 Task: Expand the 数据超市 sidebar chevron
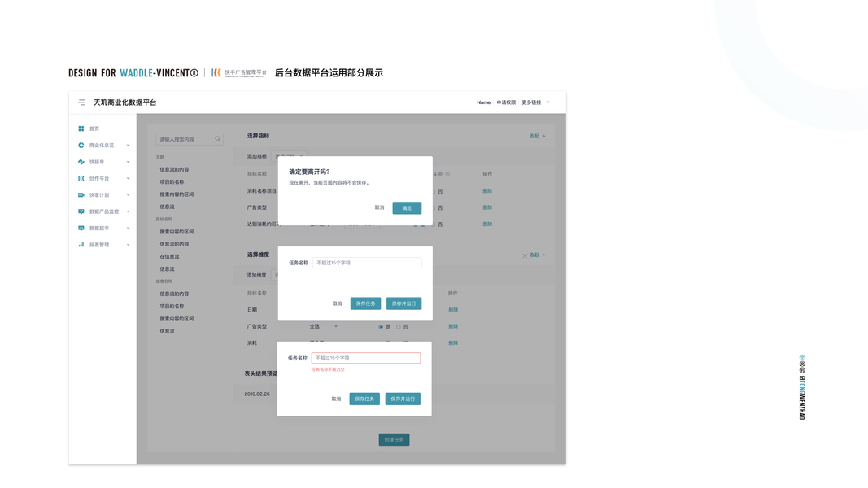[128, 229]
